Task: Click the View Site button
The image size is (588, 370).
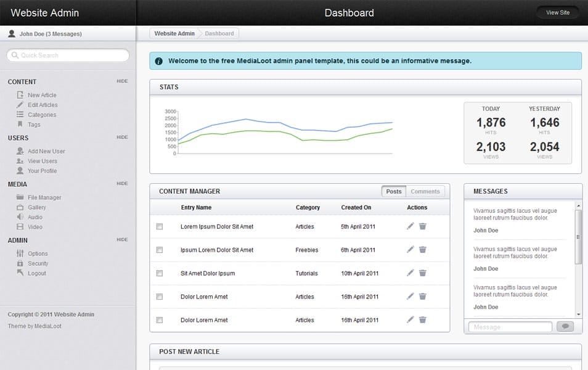Action: (x=557, y=12)
